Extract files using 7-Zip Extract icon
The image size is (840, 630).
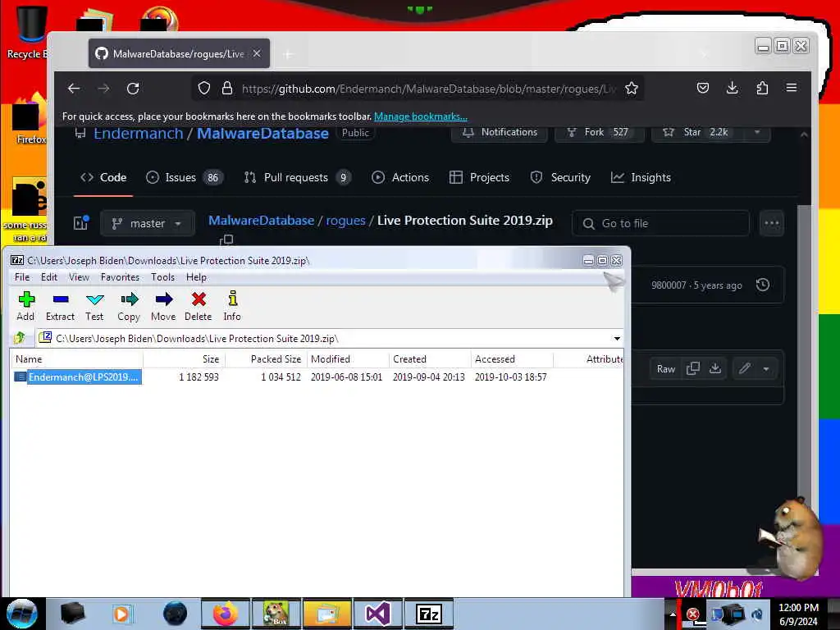(x=60, y=306)
